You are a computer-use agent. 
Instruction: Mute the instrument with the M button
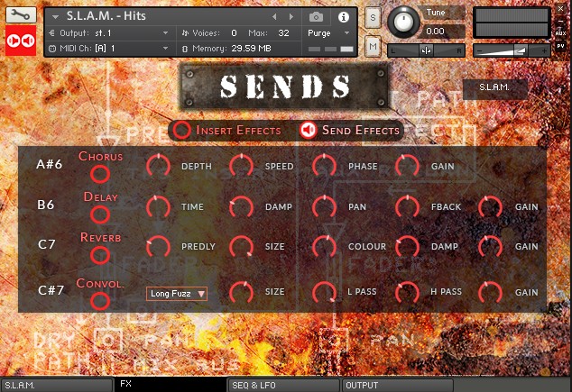tap(373, 46)
